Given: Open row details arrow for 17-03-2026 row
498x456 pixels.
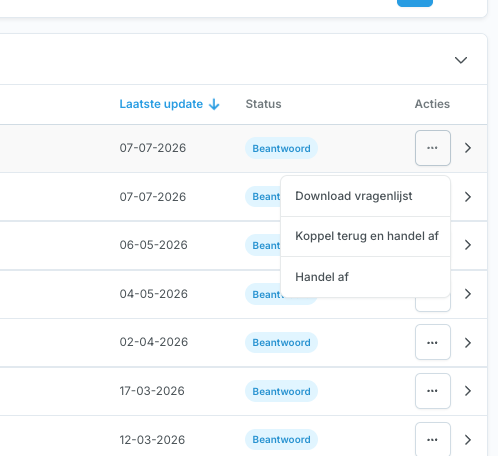Looking at the screenshot, I should pos(468,391).
